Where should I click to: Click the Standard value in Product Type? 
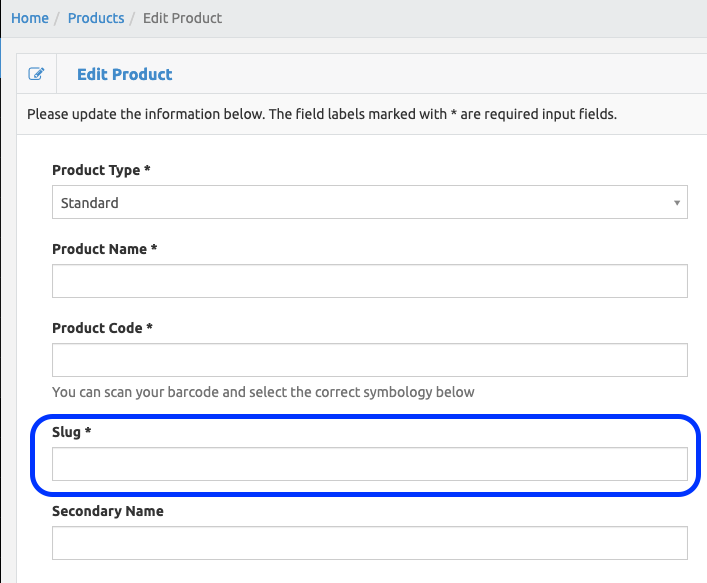click(90, 203)
